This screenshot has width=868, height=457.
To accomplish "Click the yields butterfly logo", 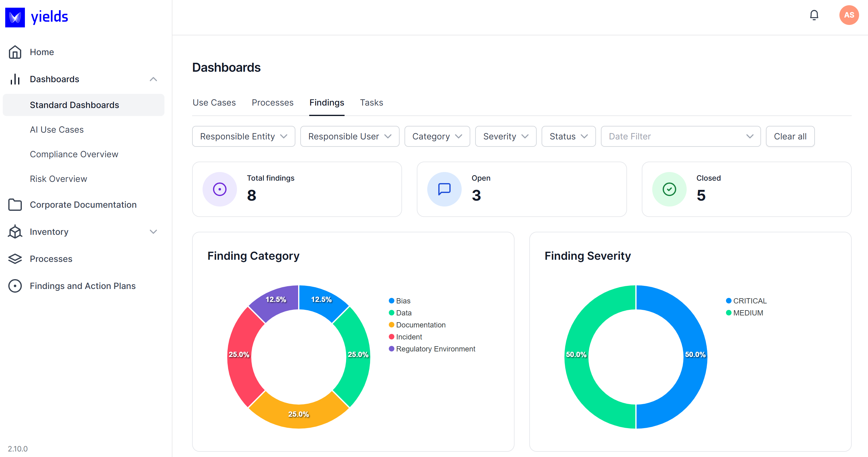I will coord(15,17).
